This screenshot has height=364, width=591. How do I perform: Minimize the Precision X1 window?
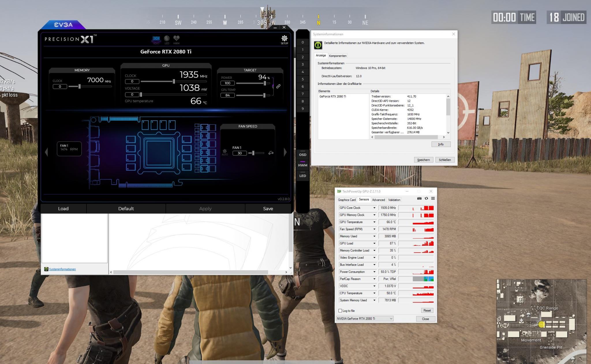tap(275, 27)
